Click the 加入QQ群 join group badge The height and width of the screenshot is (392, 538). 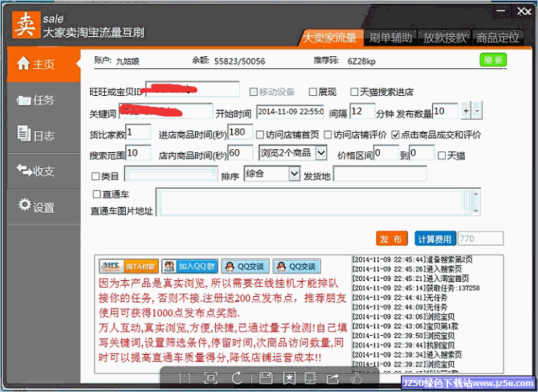(190, 266)
